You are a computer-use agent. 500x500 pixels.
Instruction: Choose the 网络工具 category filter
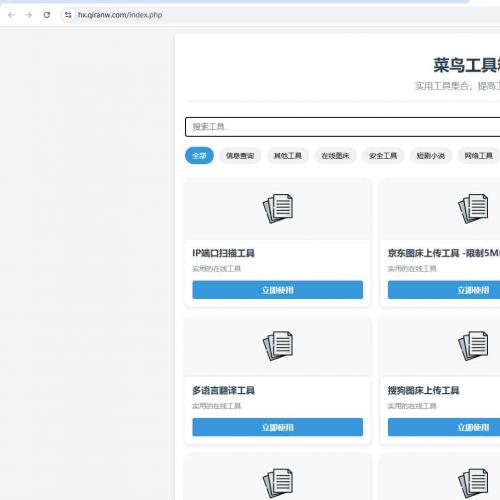click(x=479, y=156)
